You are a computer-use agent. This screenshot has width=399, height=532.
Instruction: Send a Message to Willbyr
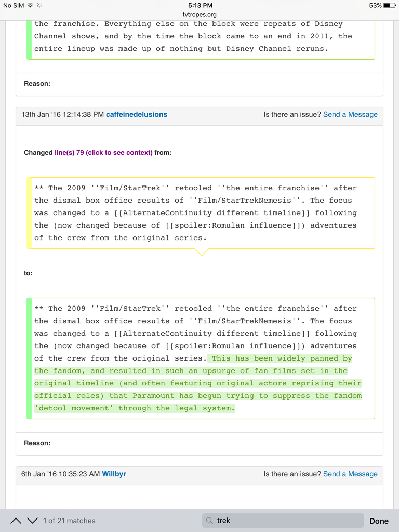click(350, 474)
